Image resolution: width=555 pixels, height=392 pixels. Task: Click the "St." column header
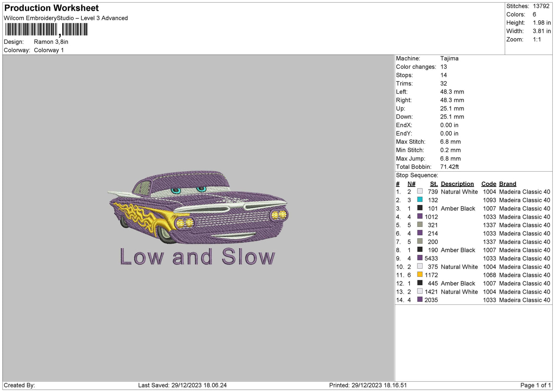pyautogui.click(x=434, y=184)
